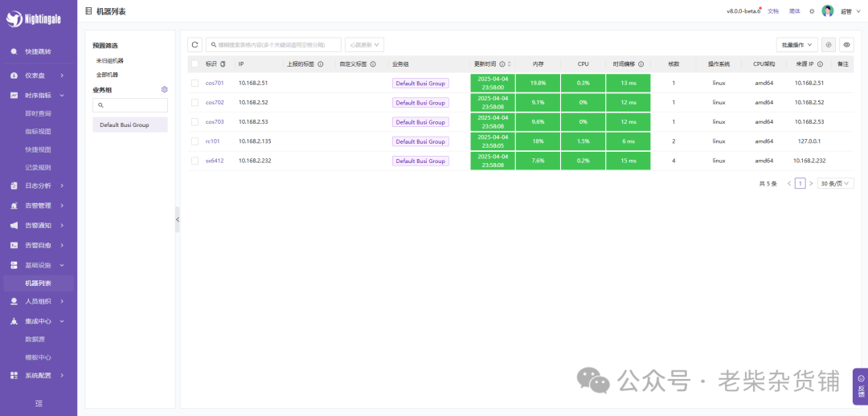Sort by 更新时间 using sort arrows
Image resolution: width=868 pixels, height=416 pixels.
point(510,64)
